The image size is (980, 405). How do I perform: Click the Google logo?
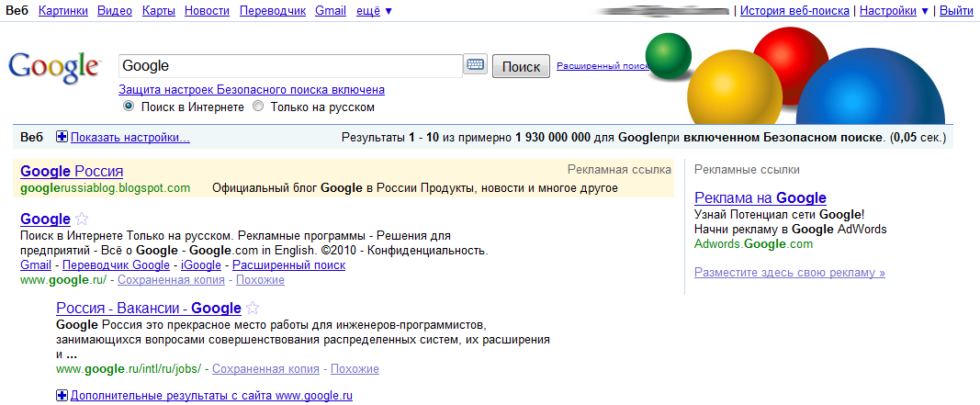click(x=54, y=68)
